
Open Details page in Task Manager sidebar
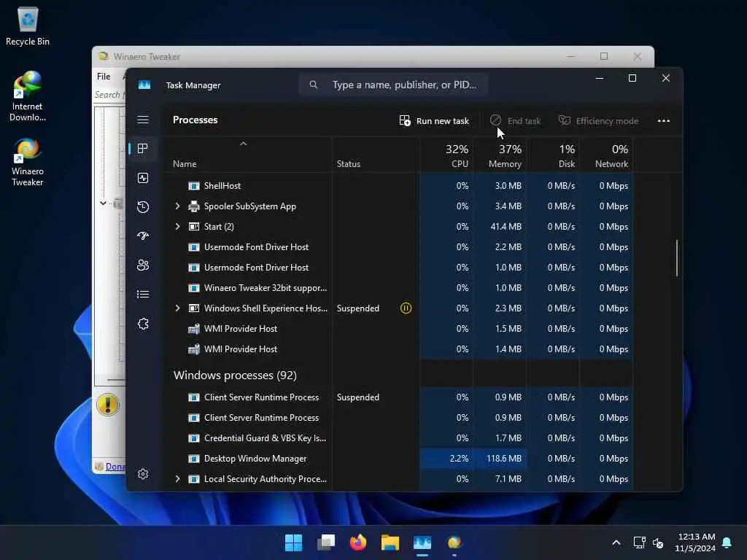click(143, 295)
